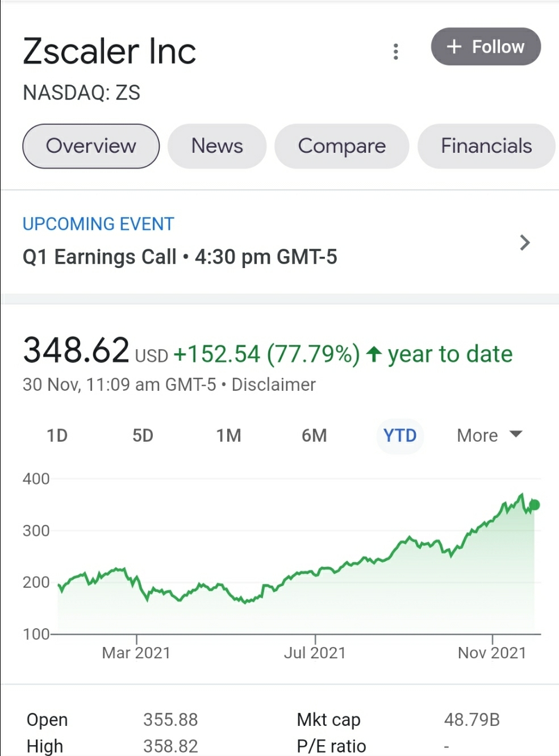The height and width of the screenshot is (756, 559).
Task: Click the Zscaler Inc title
Action: tap(110, 51)
